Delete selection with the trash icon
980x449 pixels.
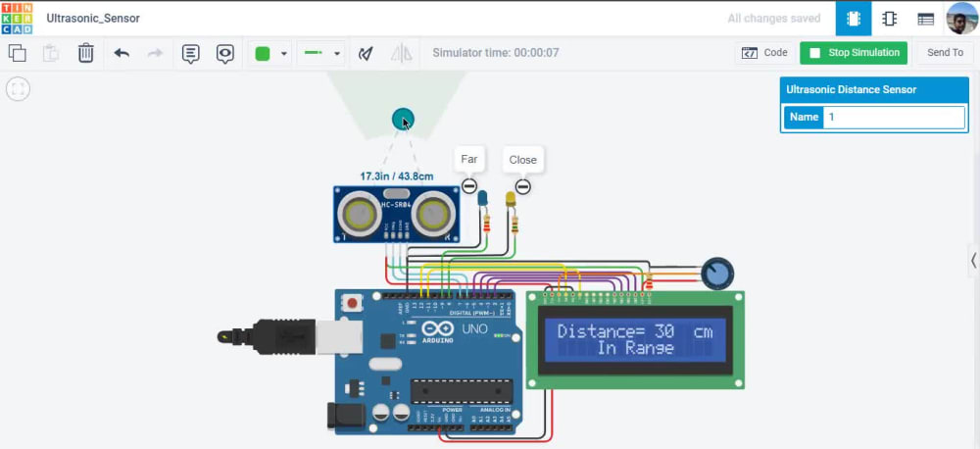85,53
